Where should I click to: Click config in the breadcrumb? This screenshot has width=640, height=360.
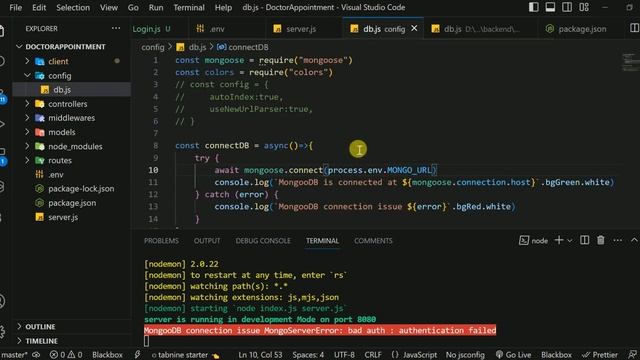pyautogui.click(x=153, y=47)
